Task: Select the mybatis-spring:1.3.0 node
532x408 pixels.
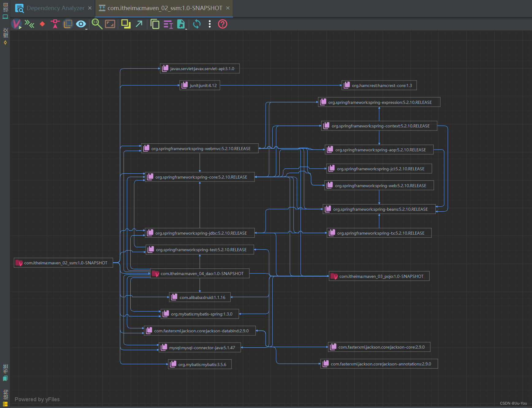Action: [200, 314]
